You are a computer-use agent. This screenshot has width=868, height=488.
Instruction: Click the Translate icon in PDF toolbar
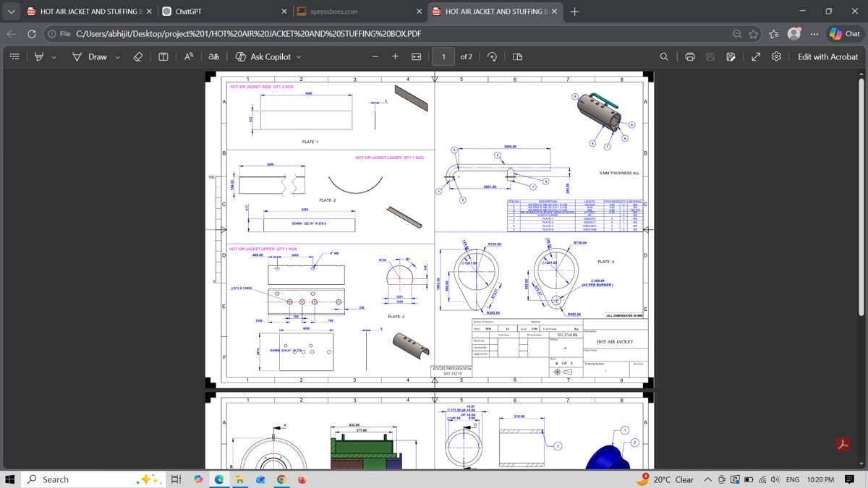pos(214,56)
